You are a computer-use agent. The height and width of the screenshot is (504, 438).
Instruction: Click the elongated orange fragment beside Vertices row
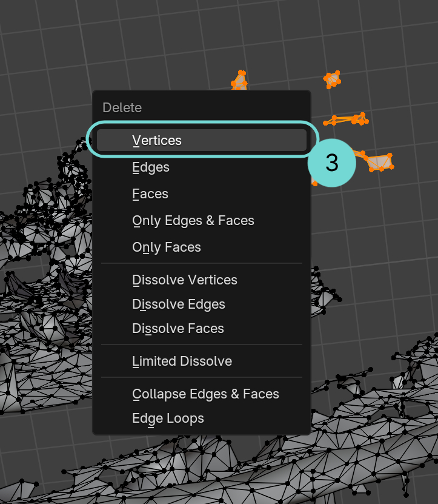pos(348,119)
